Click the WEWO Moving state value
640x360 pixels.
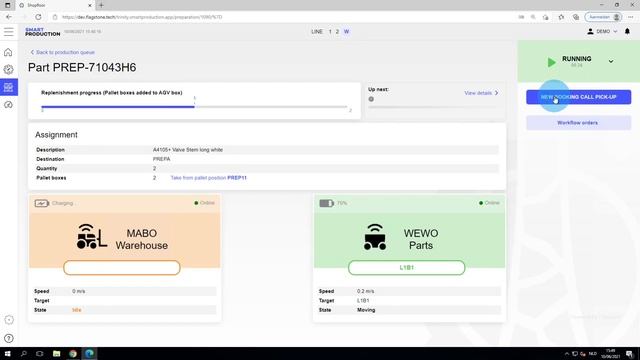click(x=366, y=310)
